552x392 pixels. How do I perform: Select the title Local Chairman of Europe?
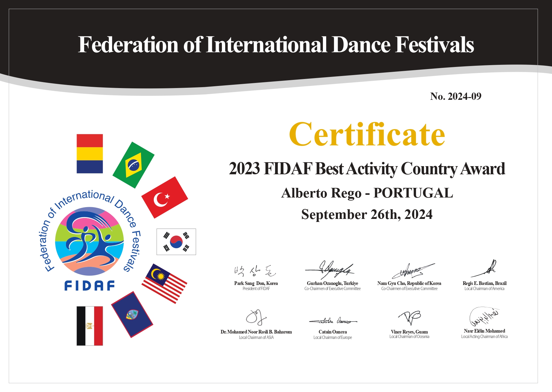tap(333, 337)
